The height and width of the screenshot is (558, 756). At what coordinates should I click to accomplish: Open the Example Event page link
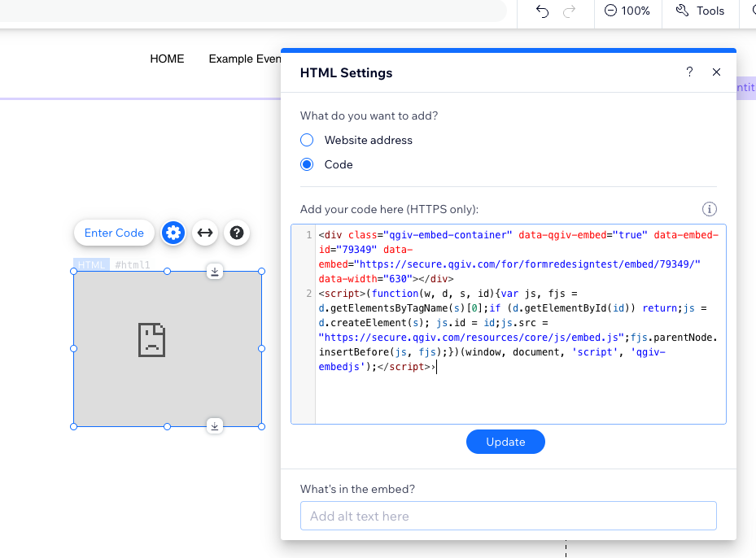(x=245, y=59)
